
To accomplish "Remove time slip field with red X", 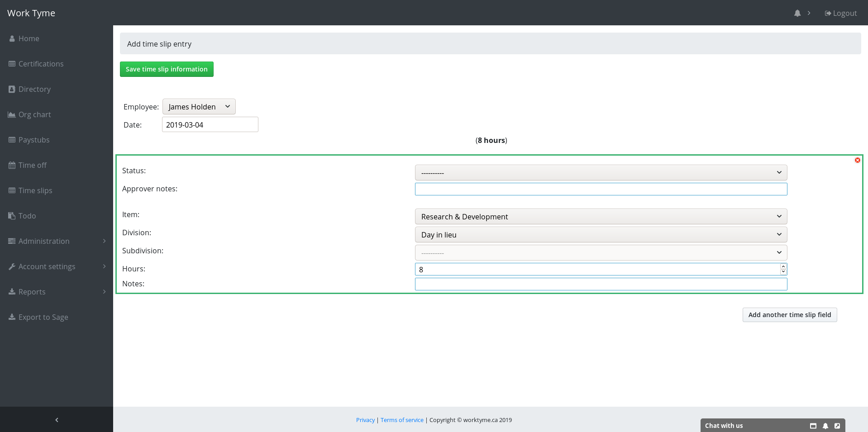I will click(x=857, y=160).
